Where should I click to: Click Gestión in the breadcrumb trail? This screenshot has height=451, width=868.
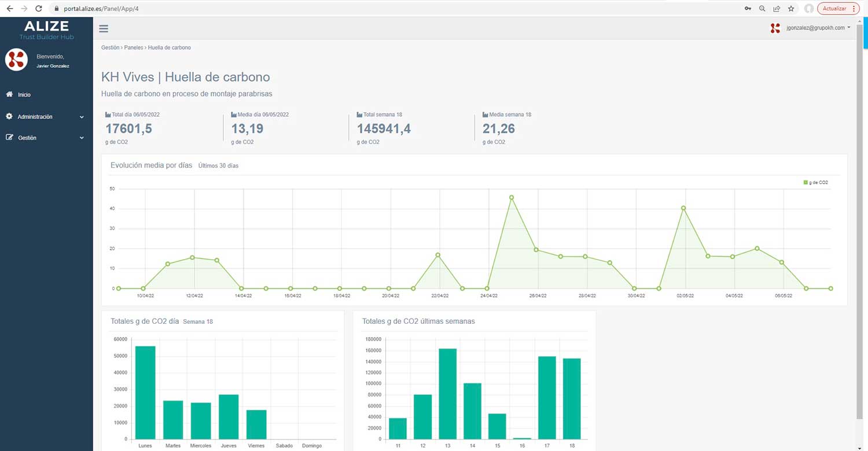click(110, 47)
